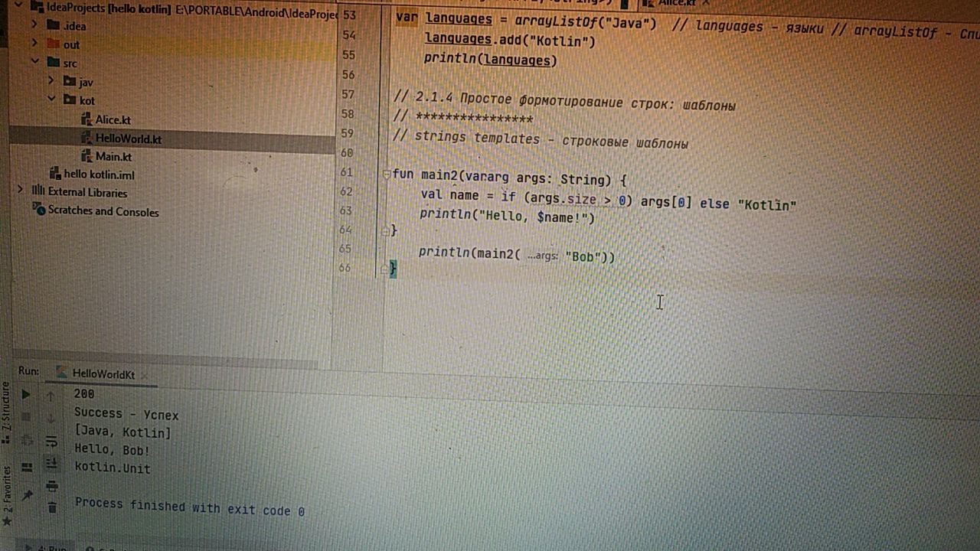
Task: Rerun HelloWorldKt with the green play icon
Action: [x=25, y=394]
